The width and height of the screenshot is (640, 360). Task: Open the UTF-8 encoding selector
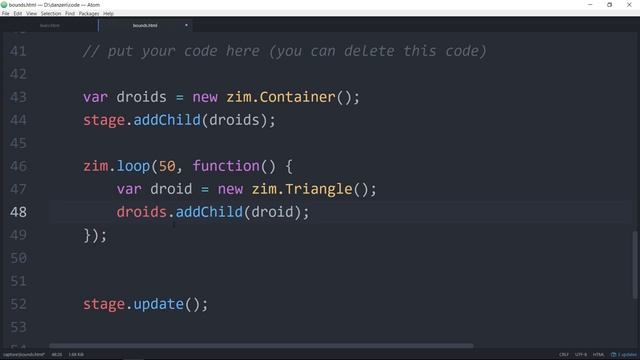click(580, 355)
